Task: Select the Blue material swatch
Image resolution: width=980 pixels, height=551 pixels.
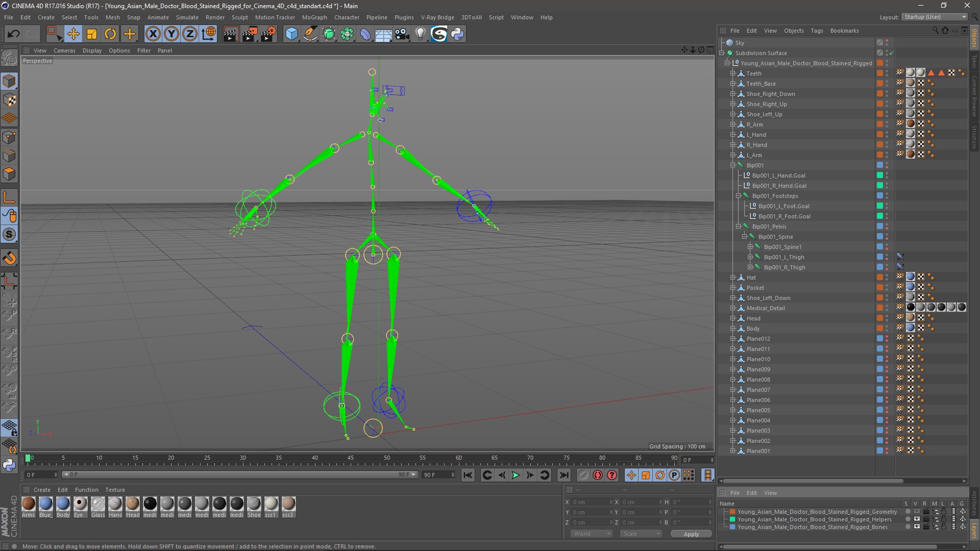Action: click(x=46, y=507)
